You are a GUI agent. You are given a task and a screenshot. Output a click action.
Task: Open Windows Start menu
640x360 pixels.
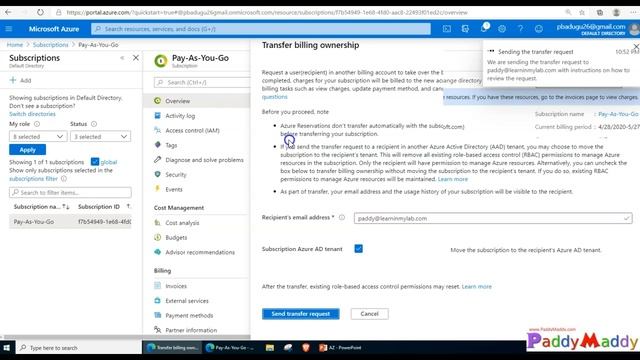[x=7, y=348]
